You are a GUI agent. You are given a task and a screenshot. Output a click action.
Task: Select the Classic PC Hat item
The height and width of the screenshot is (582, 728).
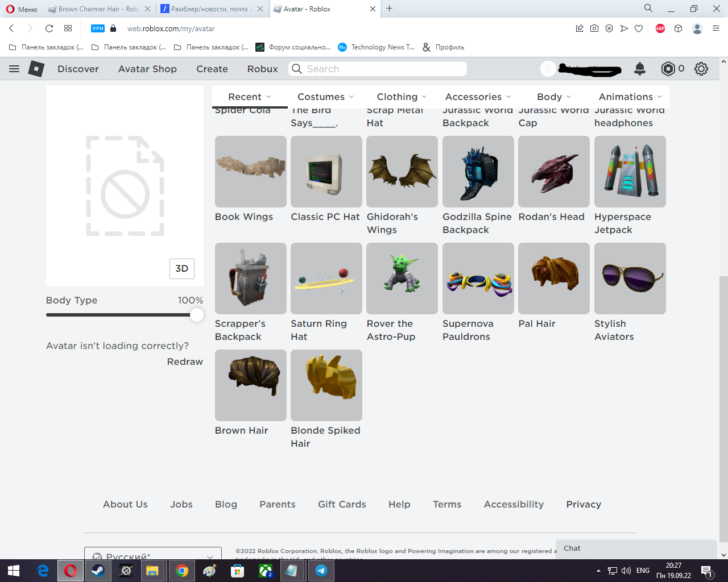tap(326, 172)
